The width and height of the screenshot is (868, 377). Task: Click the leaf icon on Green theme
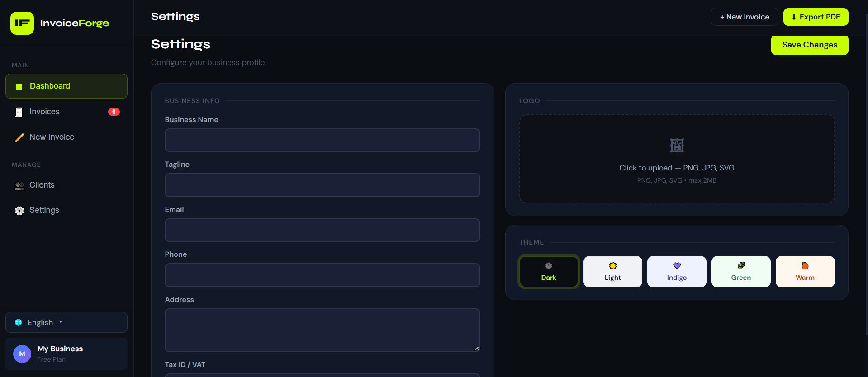[741, 266]
